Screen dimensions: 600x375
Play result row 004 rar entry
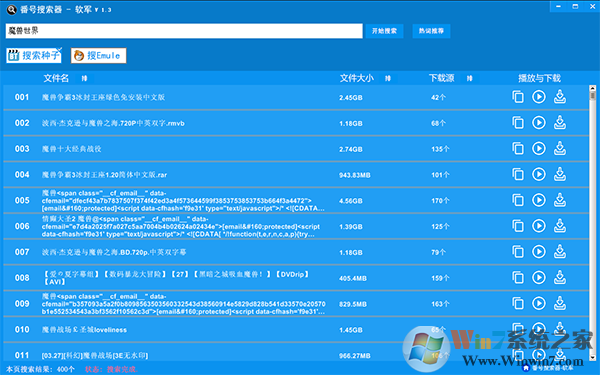tap(539, 174)
